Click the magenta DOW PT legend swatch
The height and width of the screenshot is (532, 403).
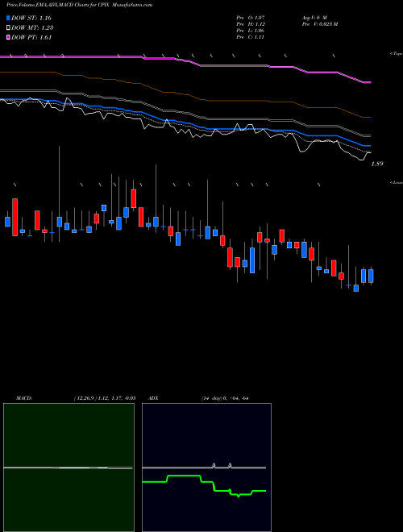pos(8,37)
